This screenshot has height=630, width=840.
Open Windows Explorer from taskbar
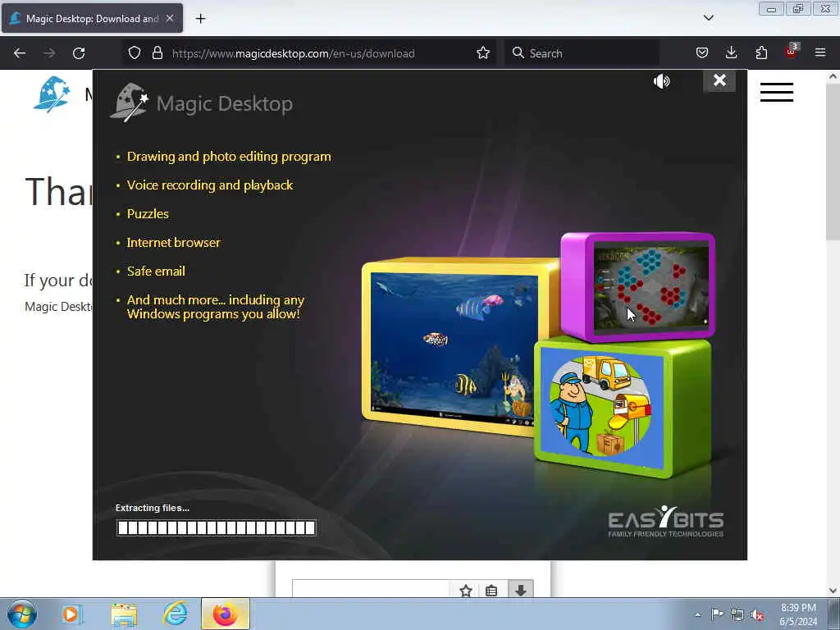point(125,614)
